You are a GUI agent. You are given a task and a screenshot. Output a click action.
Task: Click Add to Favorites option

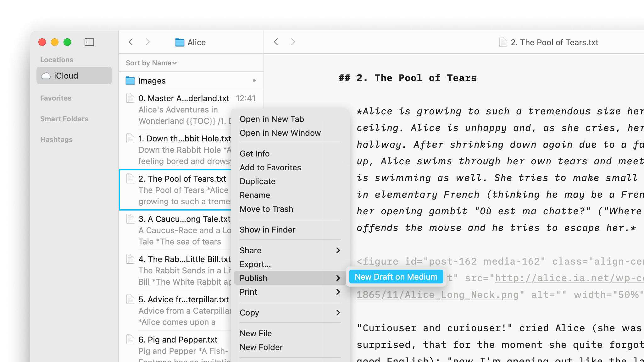(x=270, y=167)
